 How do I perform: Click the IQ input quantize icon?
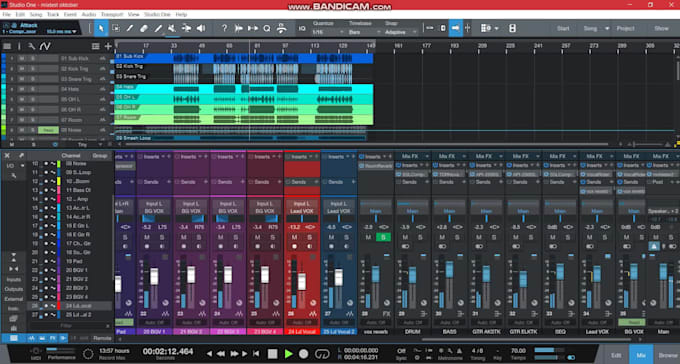click(x=302, y=28)
